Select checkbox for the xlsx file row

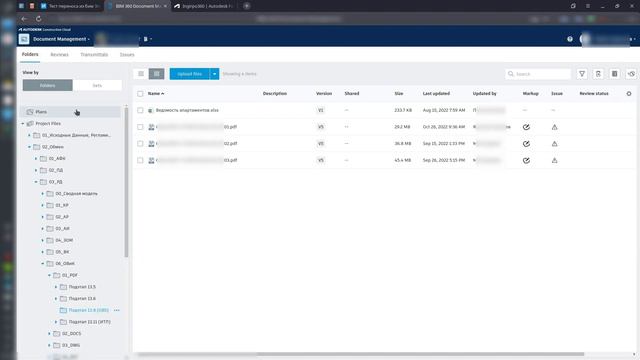click(x=140, y=110)
